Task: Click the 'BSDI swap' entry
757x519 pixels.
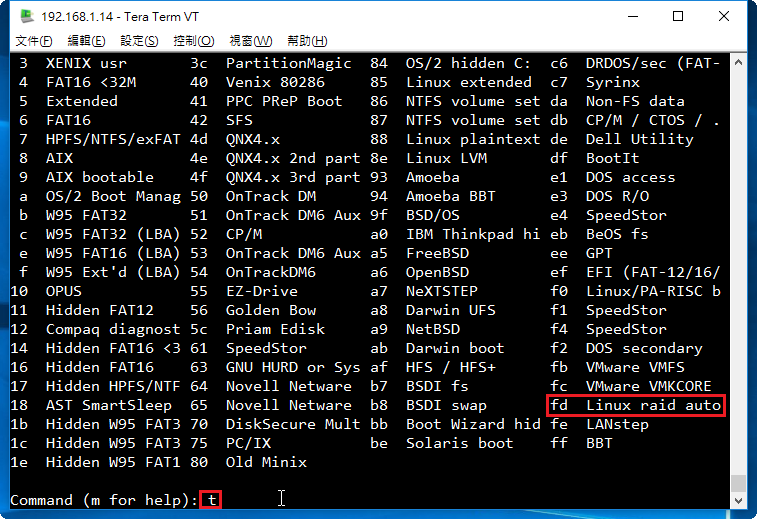Action: (447, 405)
